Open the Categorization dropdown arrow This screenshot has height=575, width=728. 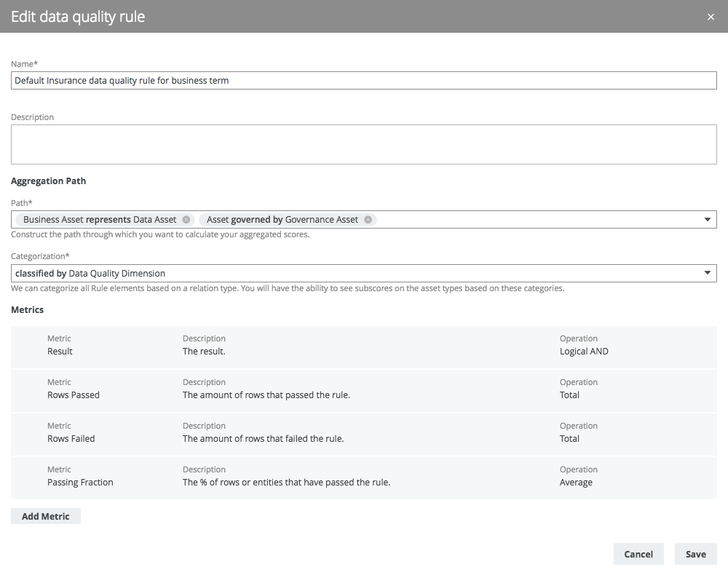tap(707, 273)
